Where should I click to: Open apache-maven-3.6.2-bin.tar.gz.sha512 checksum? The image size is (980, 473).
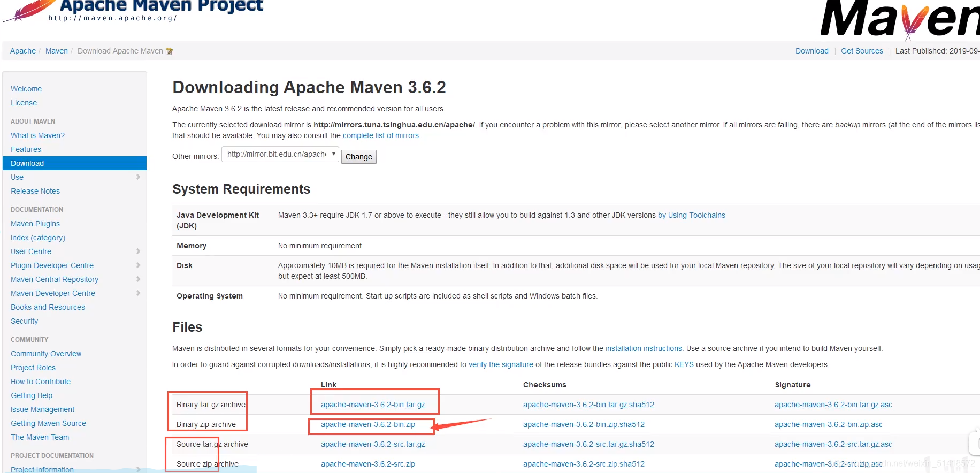click(x=588, y=405)
